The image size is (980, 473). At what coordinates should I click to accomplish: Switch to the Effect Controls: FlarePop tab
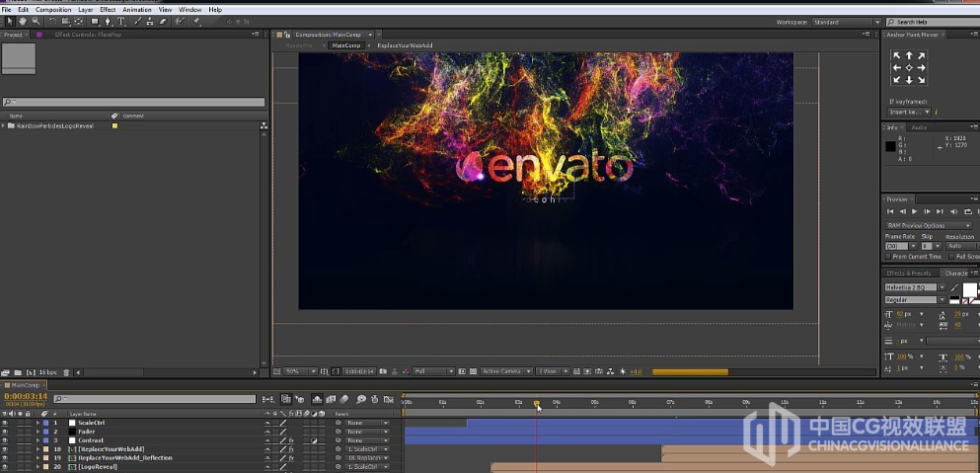[88, 35]
